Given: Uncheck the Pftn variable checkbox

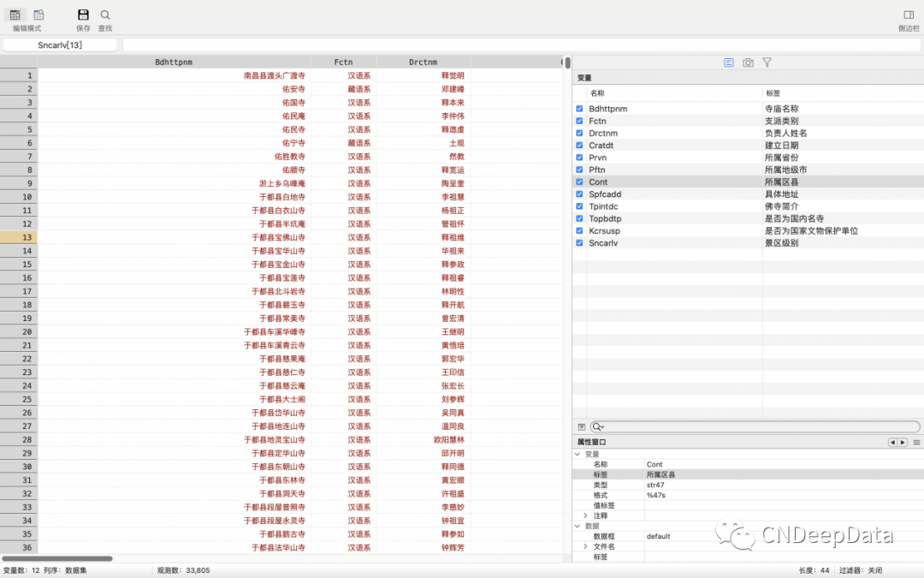Looking at the screenshot, I should (x=579, y=170).
